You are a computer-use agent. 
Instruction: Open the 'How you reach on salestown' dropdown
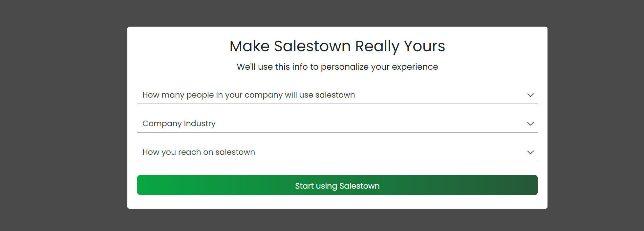(x=337, y=152)
